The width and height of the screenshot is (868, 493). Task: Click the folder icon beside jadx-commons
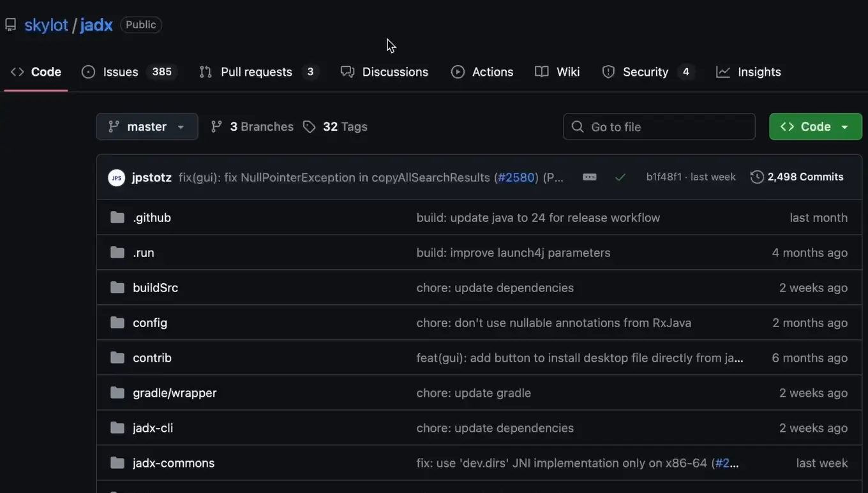[117, 463]
